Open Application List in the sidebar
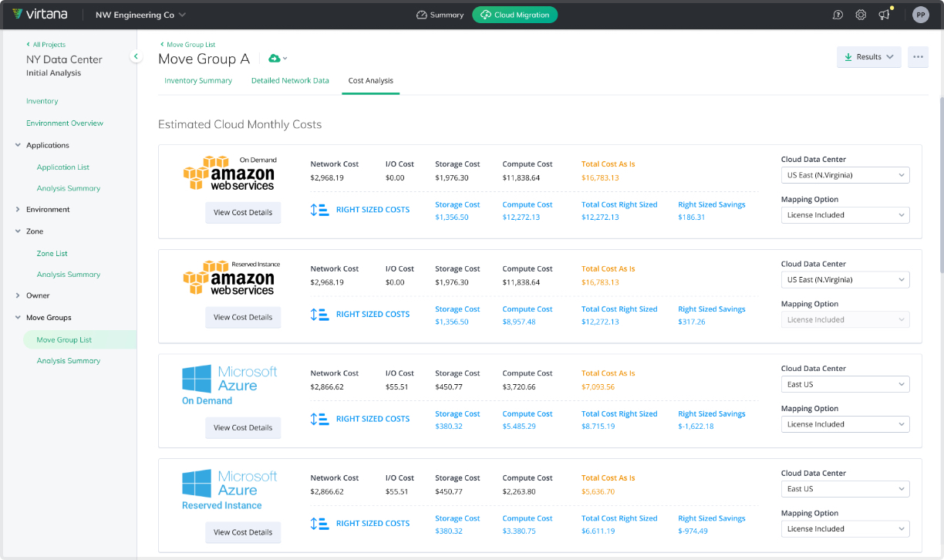 pyautogui.click(x=63, y=167)
